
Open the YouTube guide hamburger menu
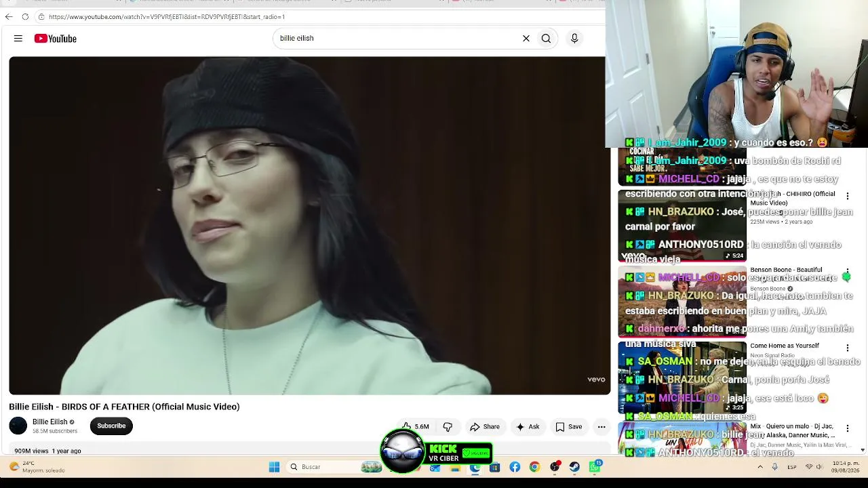(x=18, y=39)
